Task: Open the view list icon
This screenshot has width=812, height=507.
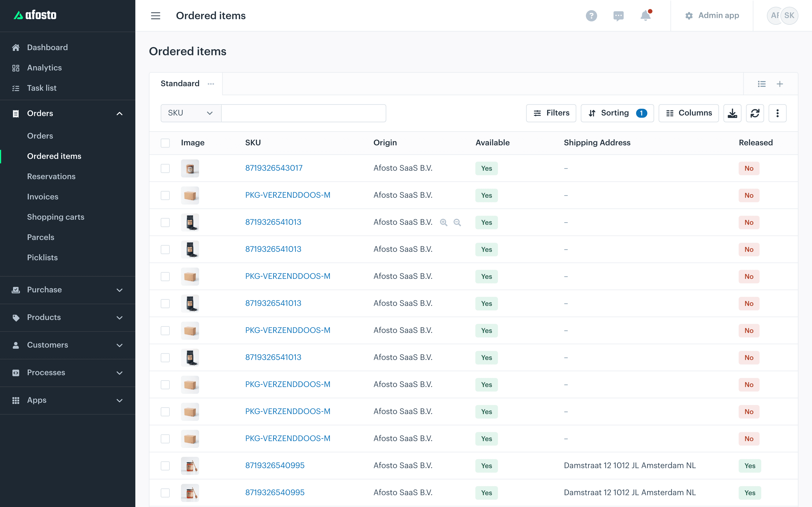Action: click(762, 84)
